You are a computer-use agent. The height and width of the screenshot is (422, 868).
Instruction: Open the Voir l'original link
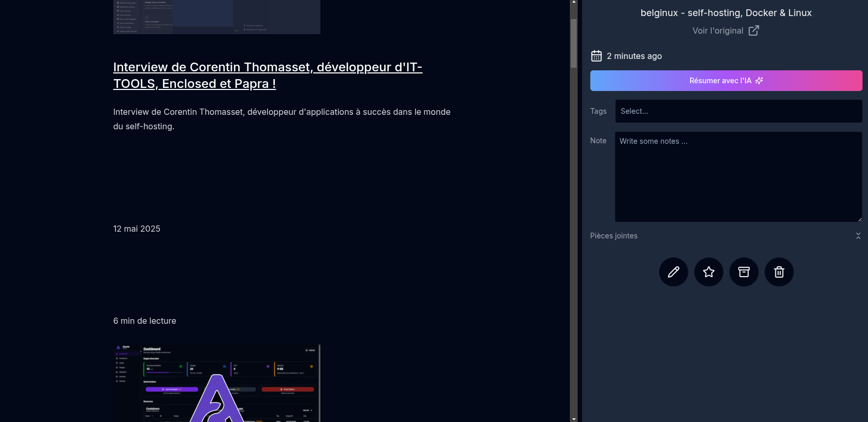tap(726, 31)
